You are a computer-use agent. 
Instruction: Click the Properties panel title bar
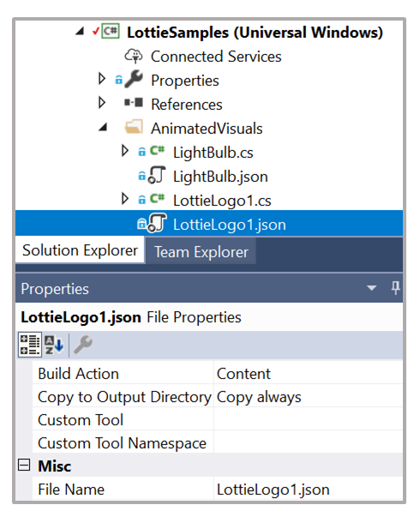[x=209, y=288]
